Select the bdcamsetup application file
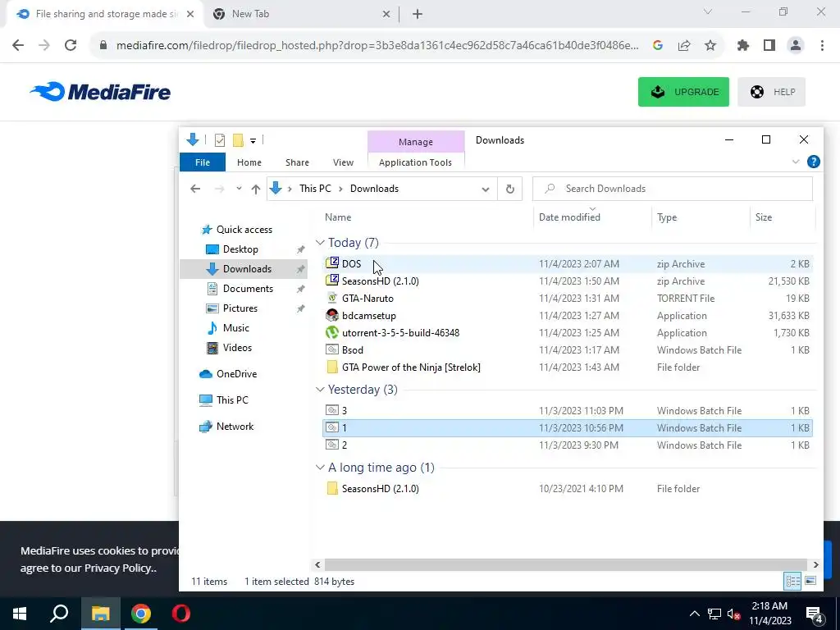840x630 pixels. click(568, 316)
